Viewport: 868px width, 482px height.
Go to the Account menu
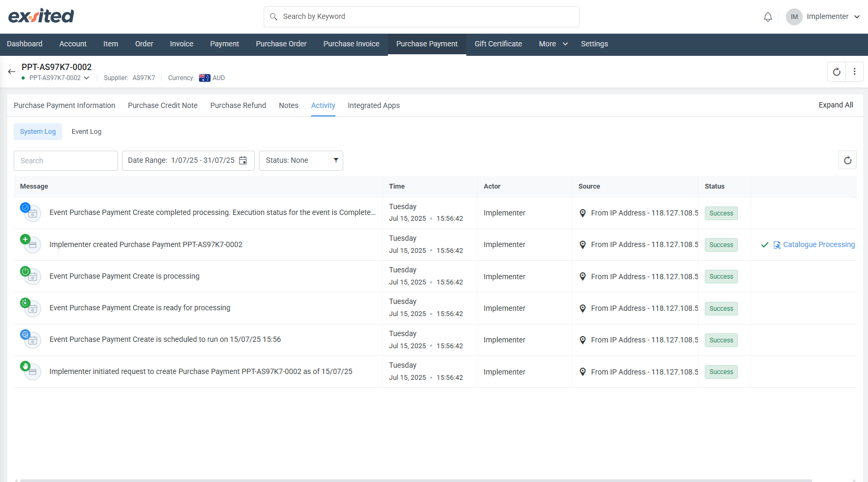click(73, 44)
